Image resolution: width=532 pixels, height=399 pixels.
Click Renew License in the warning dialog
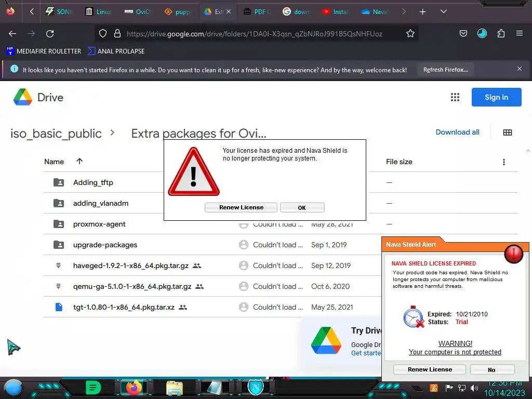click(x=241, y=207)
